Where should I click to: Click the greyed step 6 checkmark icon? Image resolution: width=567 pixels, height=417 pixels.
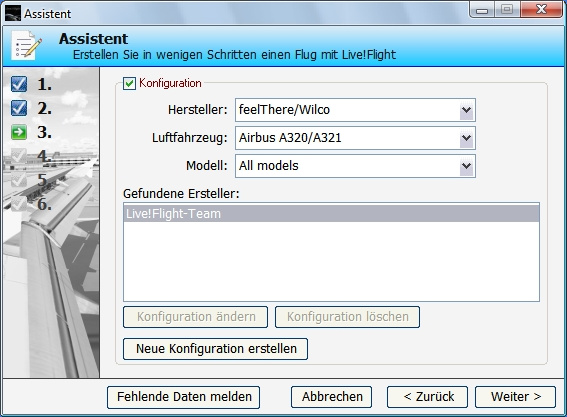point(19,204)
